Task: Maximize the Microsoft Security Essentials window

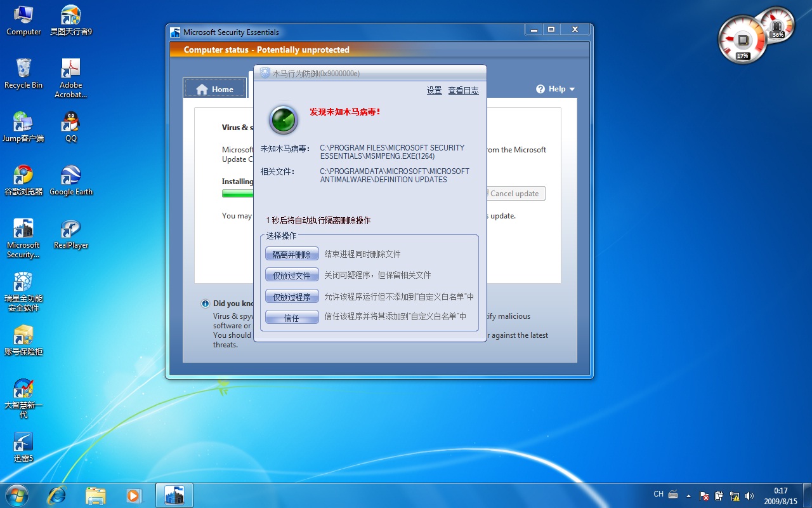Action: [551, 30]
